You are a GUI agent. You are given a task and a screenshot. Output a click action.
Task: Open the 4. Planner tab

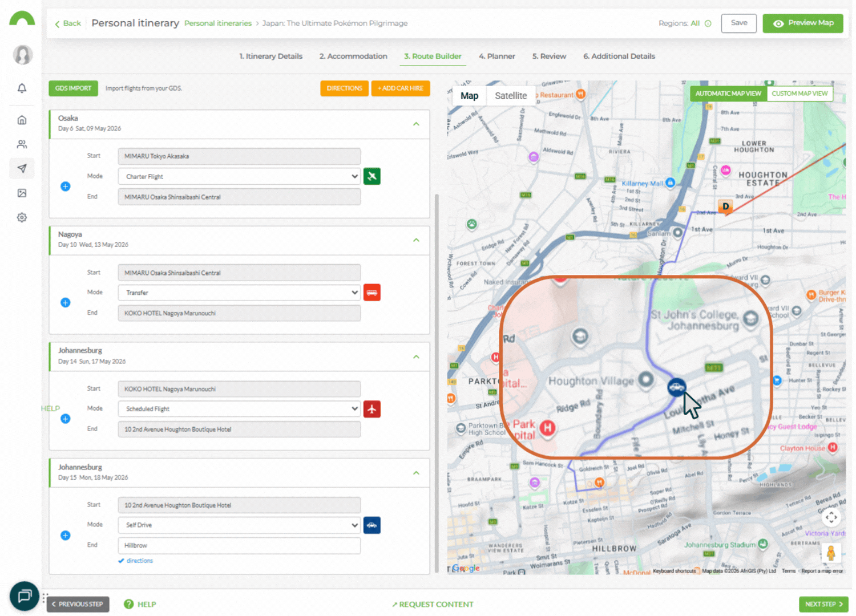pyautogui.click(x=497, y=56)
